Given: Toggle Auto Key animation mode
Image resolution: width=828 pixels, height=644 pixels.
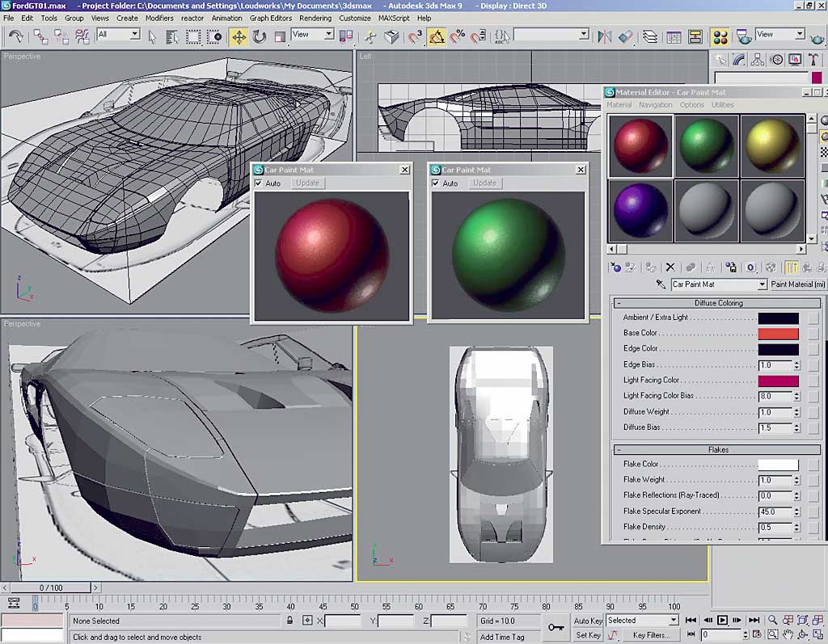Looking at the screenshot, I should pos(588,621).
